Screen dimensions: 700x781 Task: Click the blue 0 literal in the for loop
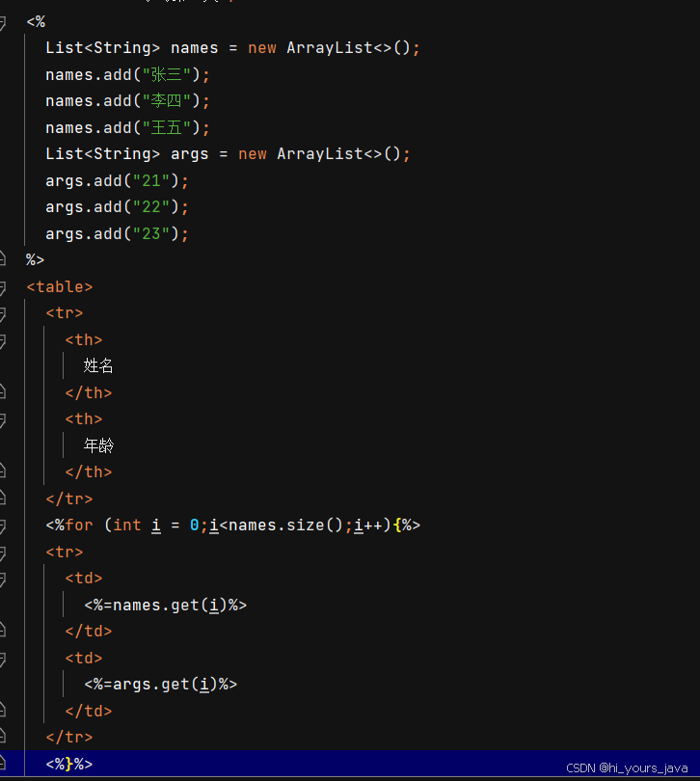[x=195, y=525]
